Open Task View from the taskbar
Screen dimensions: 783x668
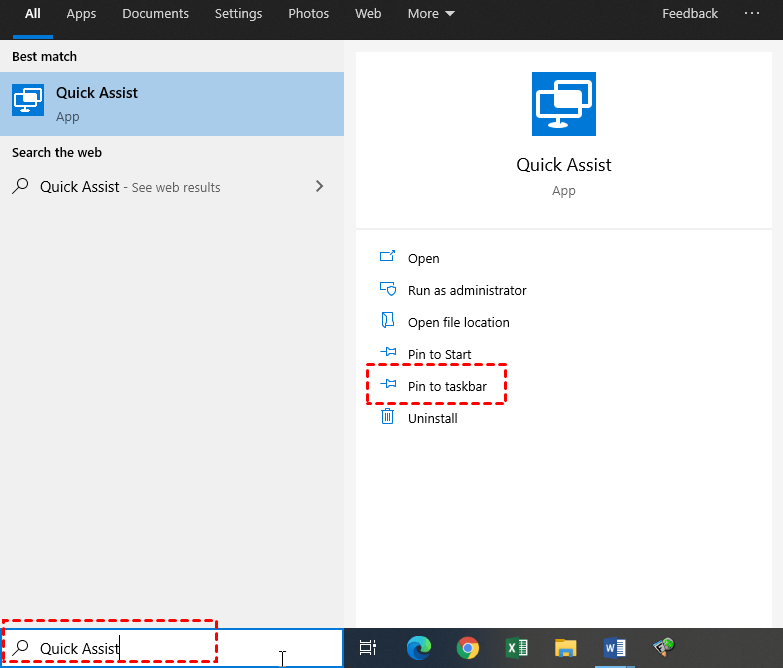(x=367, y=648)
